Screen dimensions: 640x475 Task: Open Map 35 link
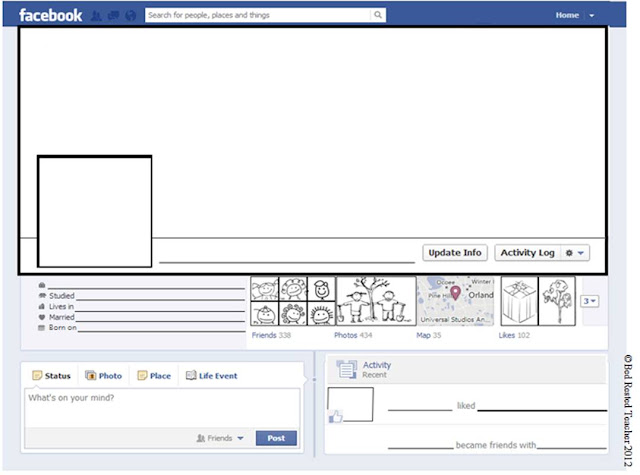(x=429, y=335)
